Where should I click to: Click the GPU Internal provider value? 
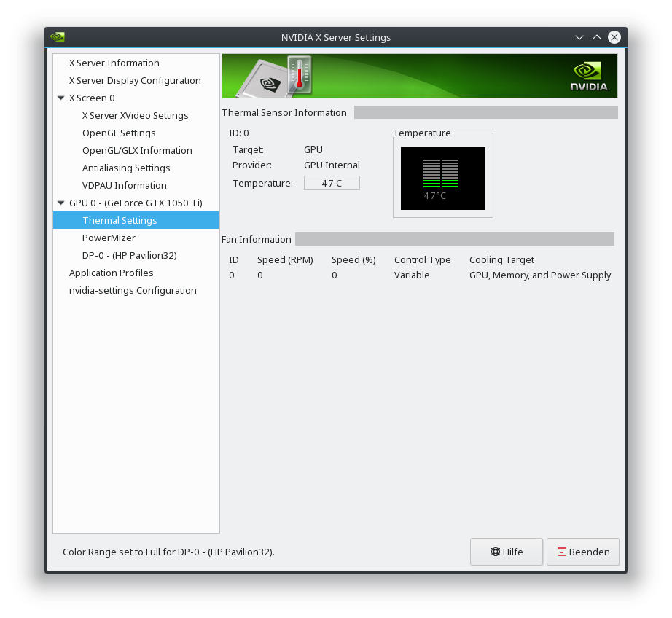(332, 165)
